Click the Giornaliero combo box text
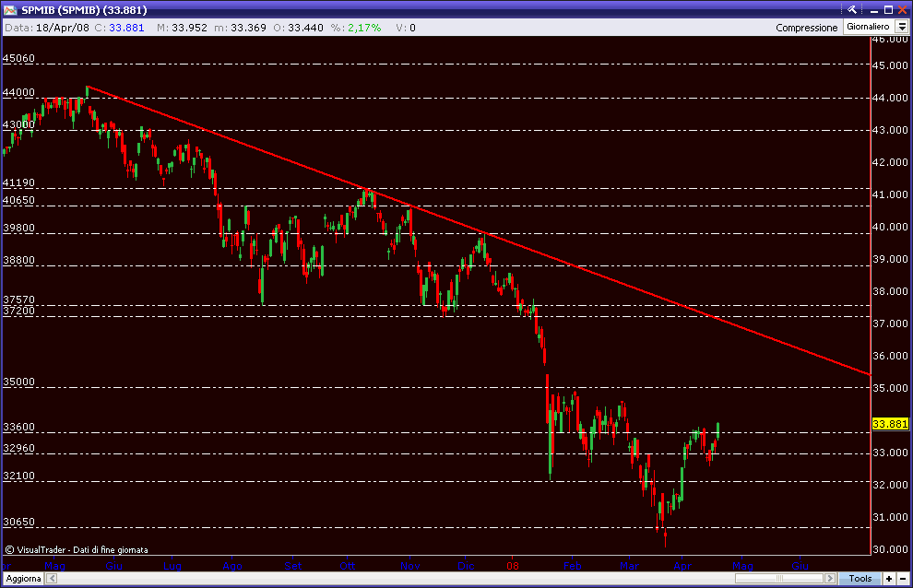Screen dimensions: 913x588 (x=868, y=28)
